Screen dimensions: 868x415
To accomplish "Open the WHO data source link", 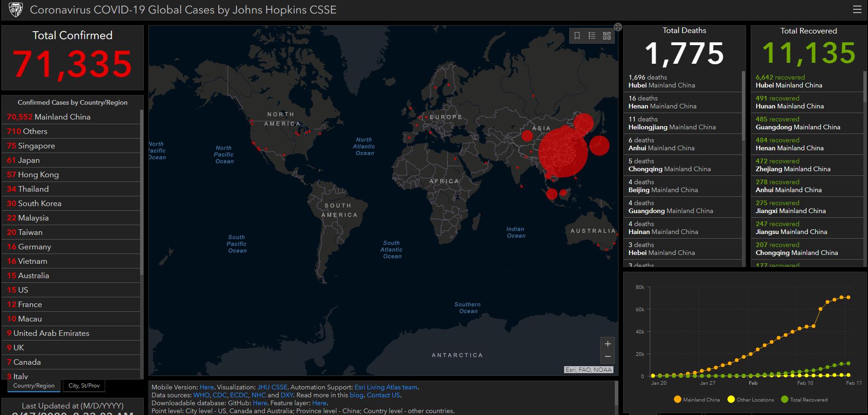I will click(x=201, y=395).
